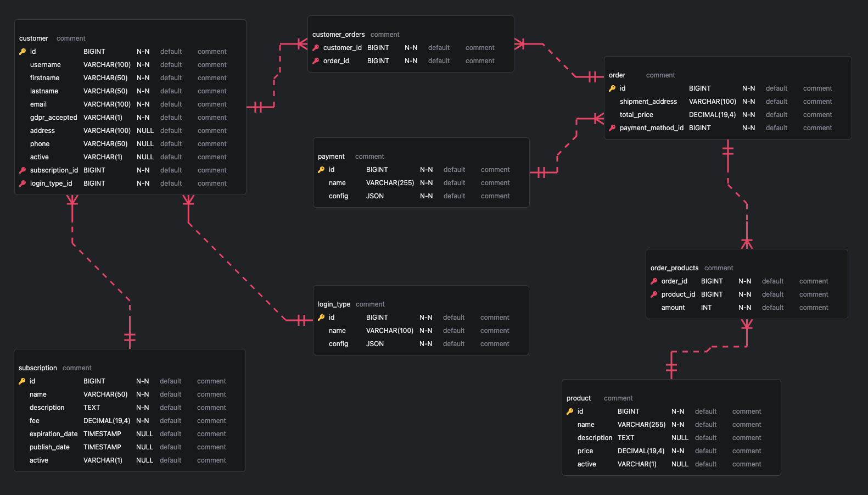
Task: Click the username column in customer table
Action: coord(46,65)
